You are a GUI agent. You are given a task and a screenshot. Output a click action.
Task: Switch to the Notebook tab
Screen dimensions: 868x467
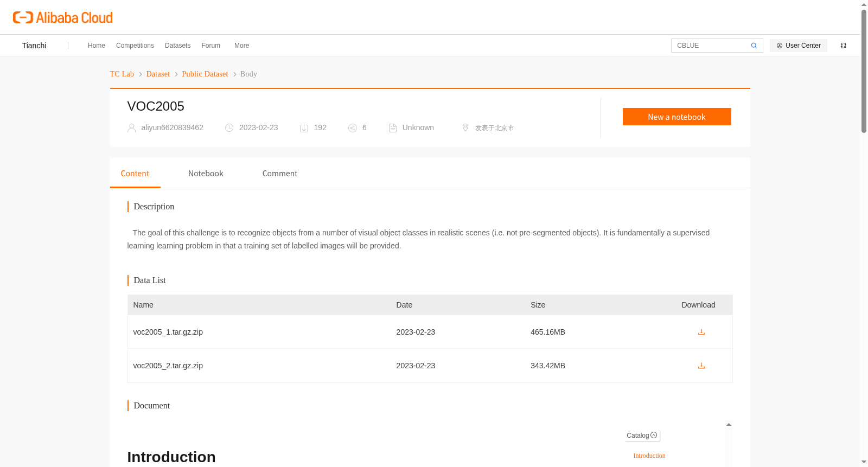pyautogui.click(x=206, y=174)
